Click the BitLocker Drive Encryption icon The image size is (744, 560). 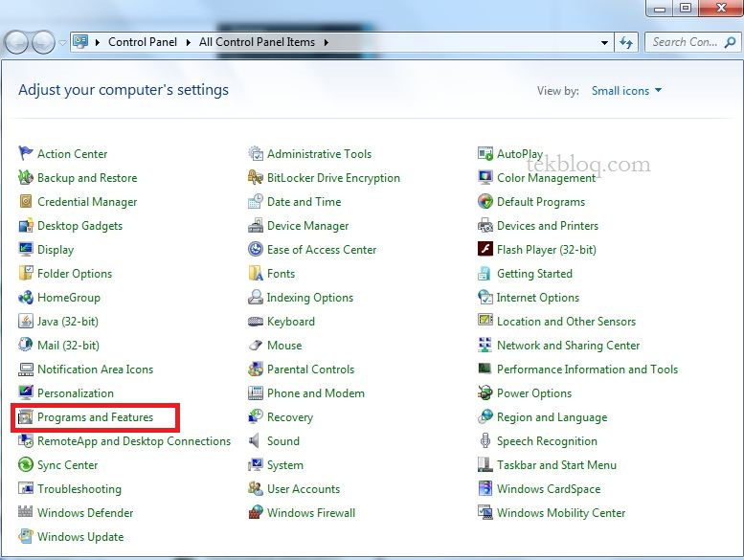[256, 177]
